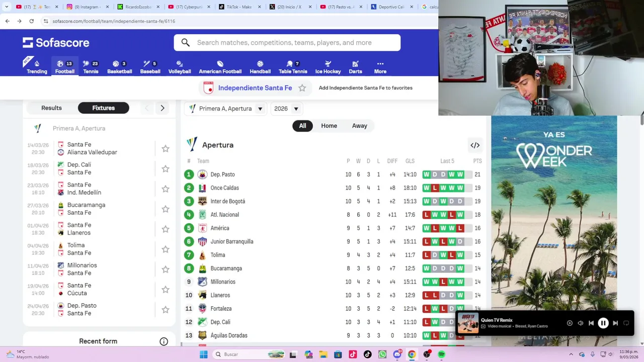
Task: Click Independiente Santa Fe team crest
Action: click(208, 88)
